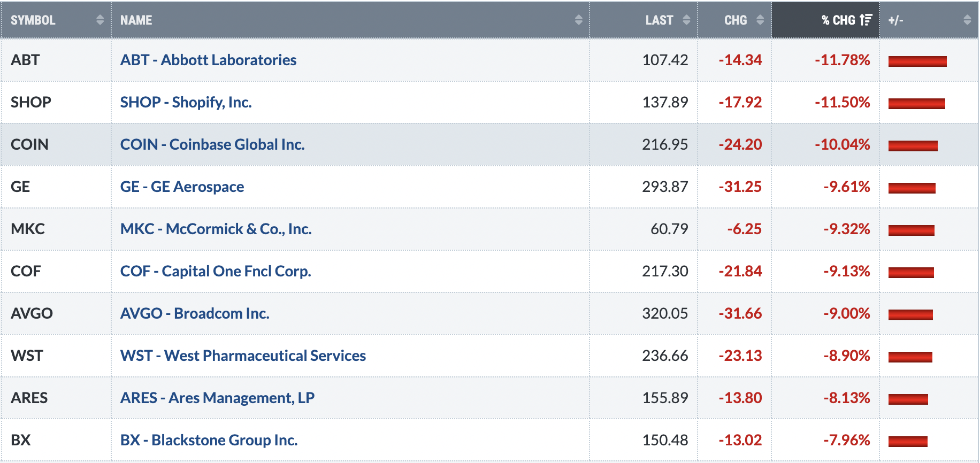Toggle the % CHG sort direction icon
Screen dimensions: 980x463
(x=866, y=20)
